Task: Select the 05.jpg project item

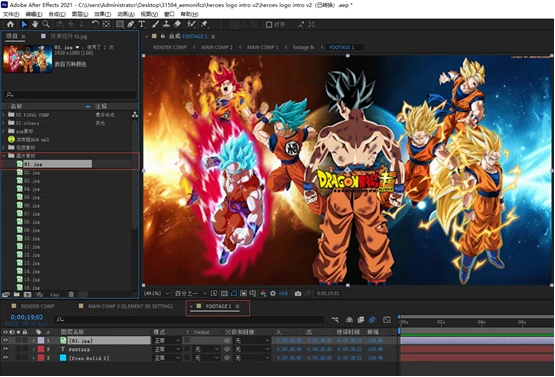Action: 28,197
